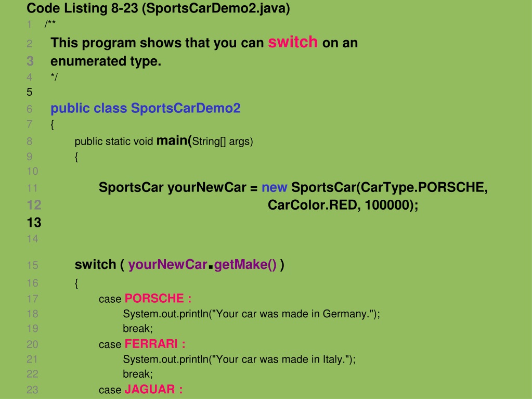Screen dimensions: 532x399
Task: Click the opening brace on line 16
Action: [76, 283]
